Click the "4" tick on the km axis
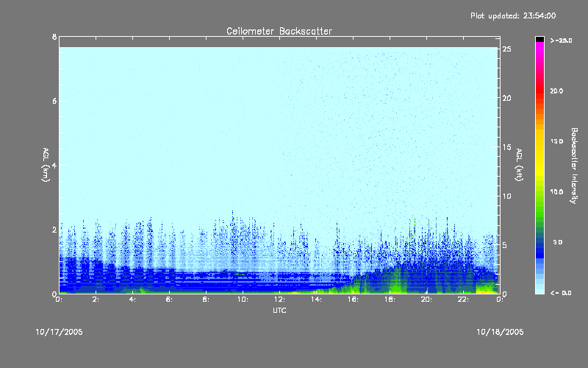Viewport: 588px width, 368px height. pos(54,165)
